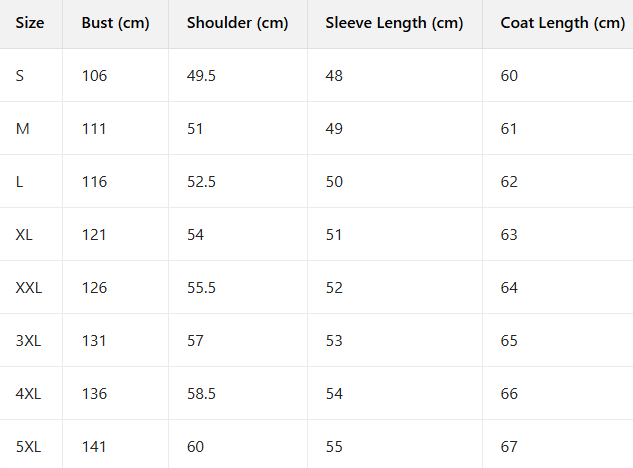Click the Sleeve Length (cm) header
Image resolution: width=633 pixels, height=468 pixels.
point(394,23)
